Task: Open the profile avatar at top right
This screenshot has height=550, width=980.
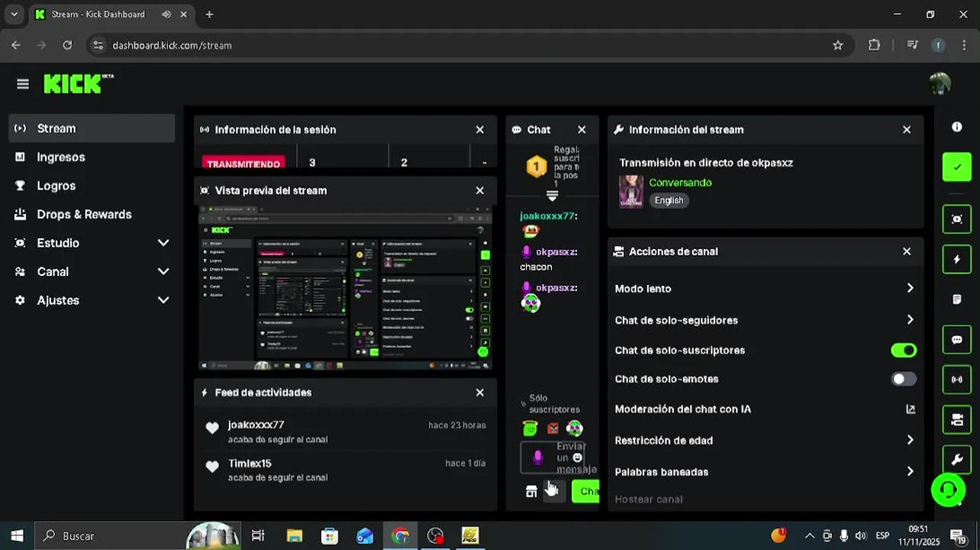Action: (940, 84)
